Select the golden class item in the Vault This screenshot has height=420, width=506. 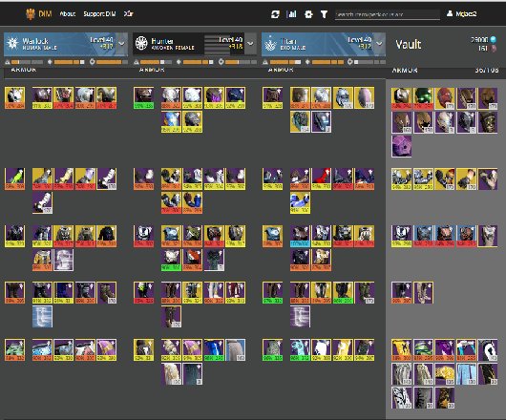(x=445, y=373)
